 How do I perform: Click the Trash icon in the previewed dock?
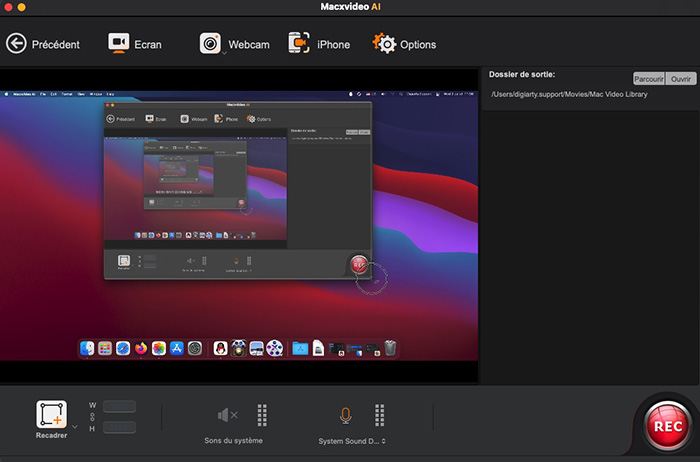click(390, 348)
